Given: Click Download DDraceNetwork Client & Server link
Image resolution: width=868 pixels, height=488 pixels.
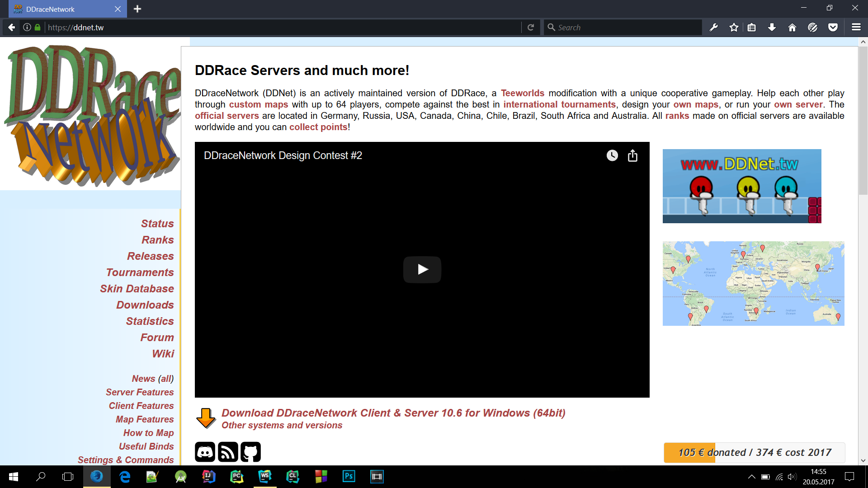Looking at the screenshot, I should [x=393, y=413].
